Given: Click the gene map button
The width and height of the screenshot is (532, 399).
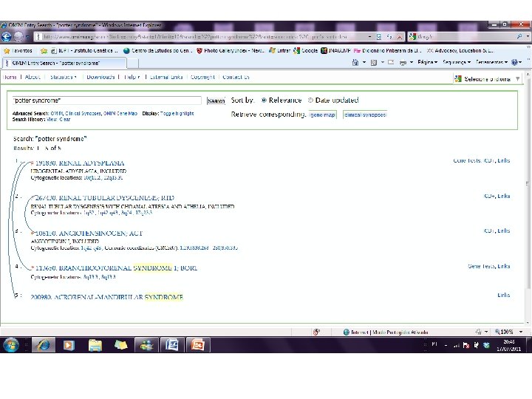Looking at the screenshot, I should point(323,115).
